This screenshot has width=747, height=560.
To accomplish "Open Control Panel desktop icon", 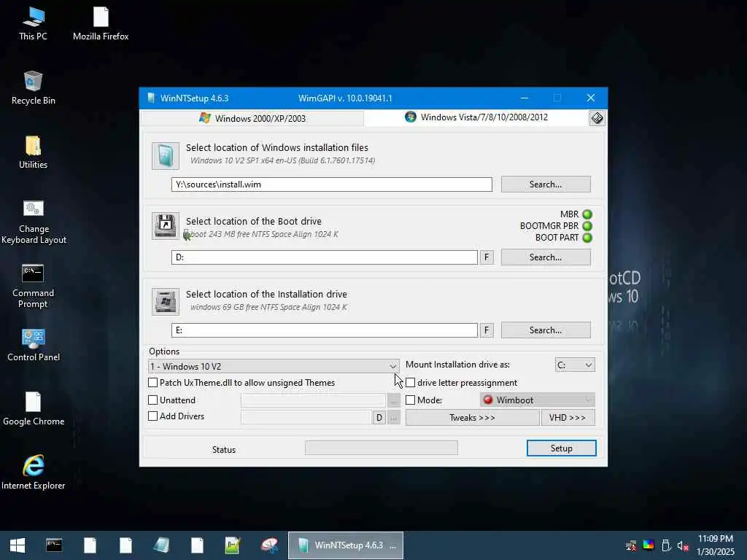I will pos(34,345).
